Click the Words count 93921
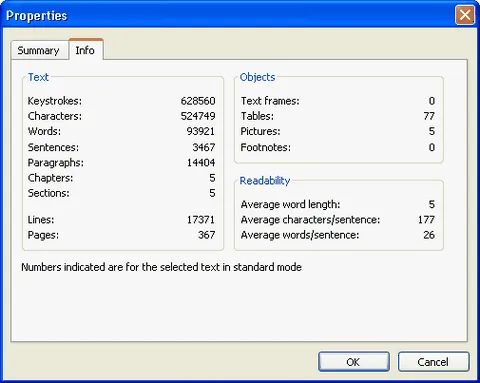 click(x=201, y=131)
